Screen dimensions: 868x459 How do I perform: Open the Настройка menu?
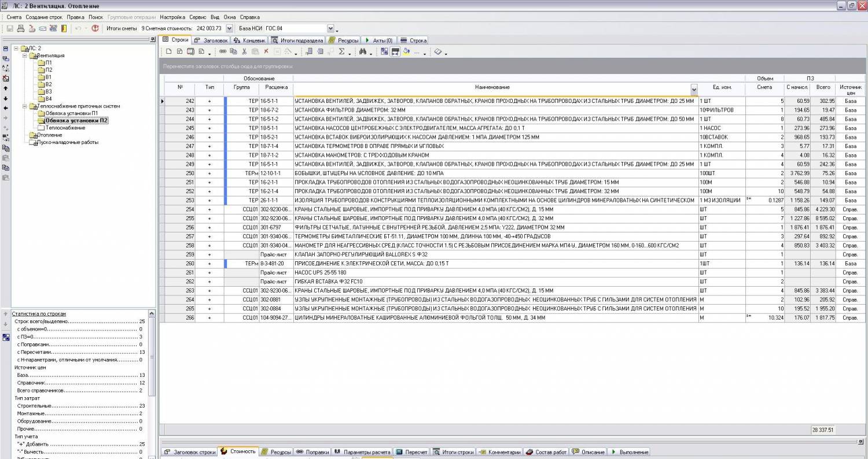[x=172, y=17]
